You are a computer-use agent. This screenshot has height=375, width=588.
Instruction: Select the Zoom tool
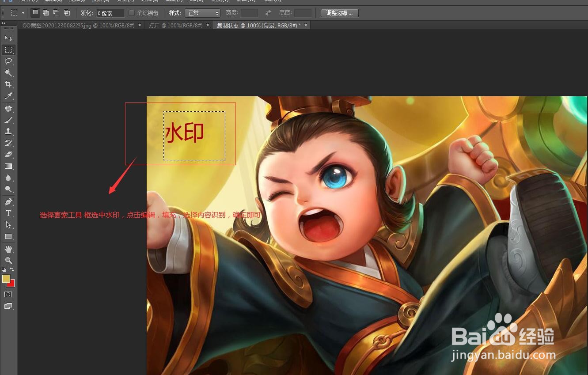pos(8,261)
